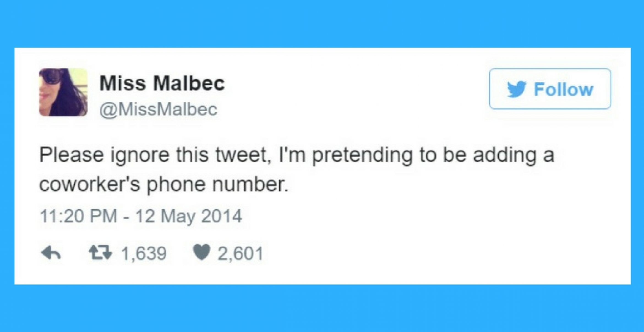Image resolution: width=644 pixels, height=332 pixels.
Task: Click empty white area of tweet card
Action: [x=440, y=234]
